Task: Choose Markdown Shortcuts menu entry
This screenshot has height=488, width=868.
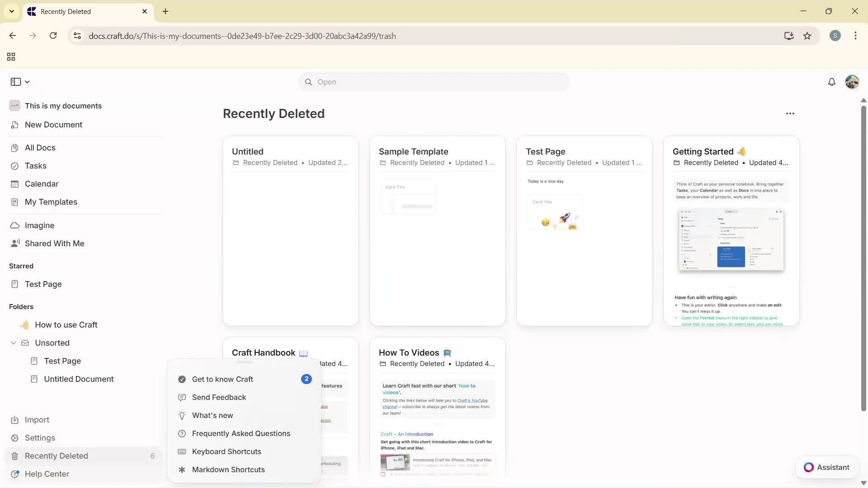Action: coord(228,469)
